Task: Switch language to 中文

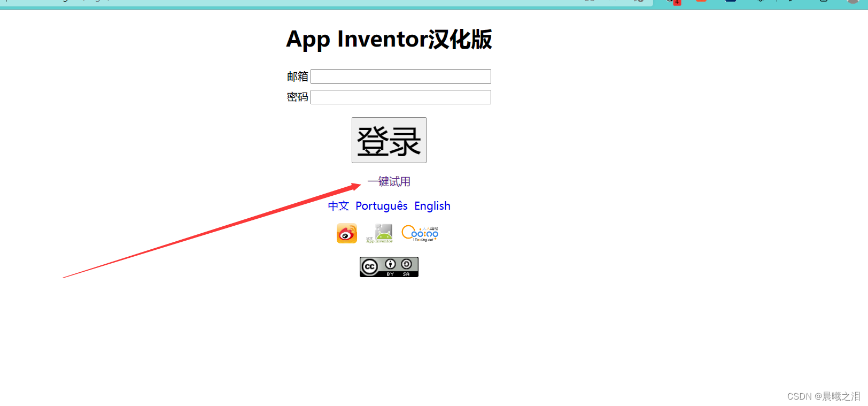Action: 338,206
